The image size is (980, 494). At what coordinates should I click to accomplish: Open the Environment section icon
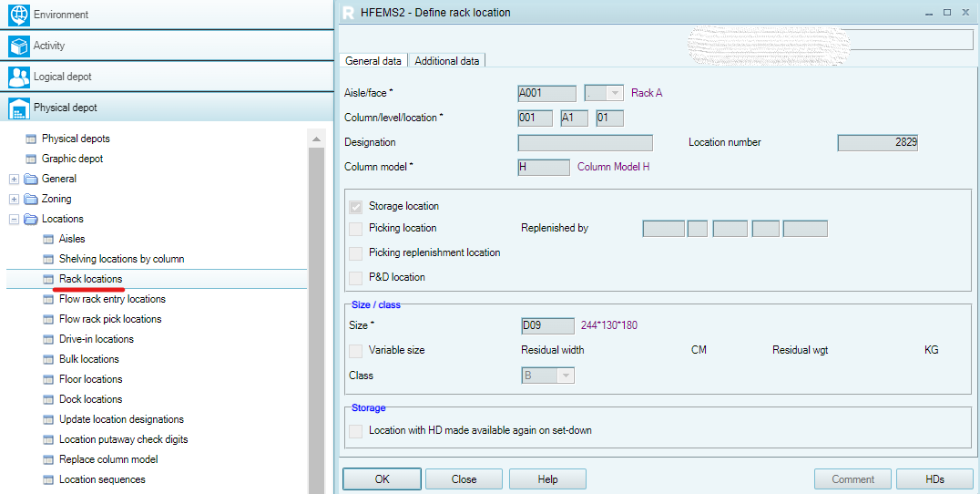19,15
